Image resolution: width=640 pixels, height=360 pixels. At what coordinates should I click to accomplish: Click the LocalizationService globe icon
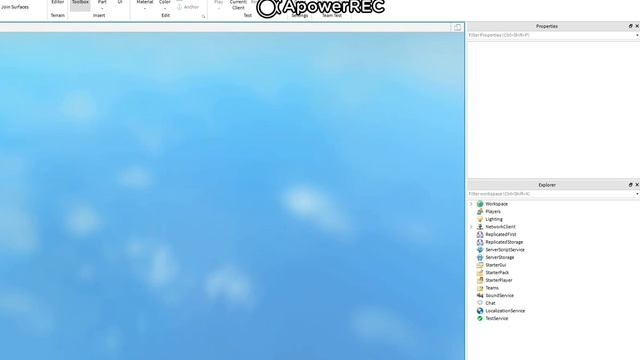[x=480, y=311]
